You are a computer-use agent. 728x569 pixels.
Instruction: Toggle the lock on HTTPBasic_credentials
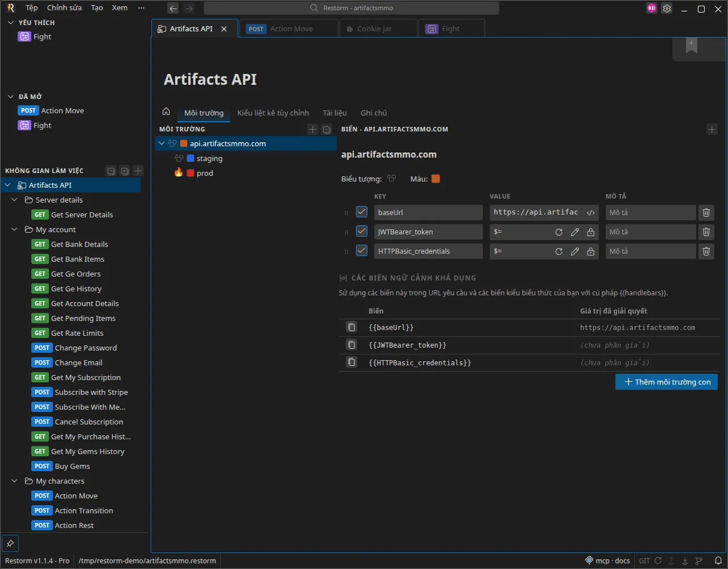click(591, 251)
